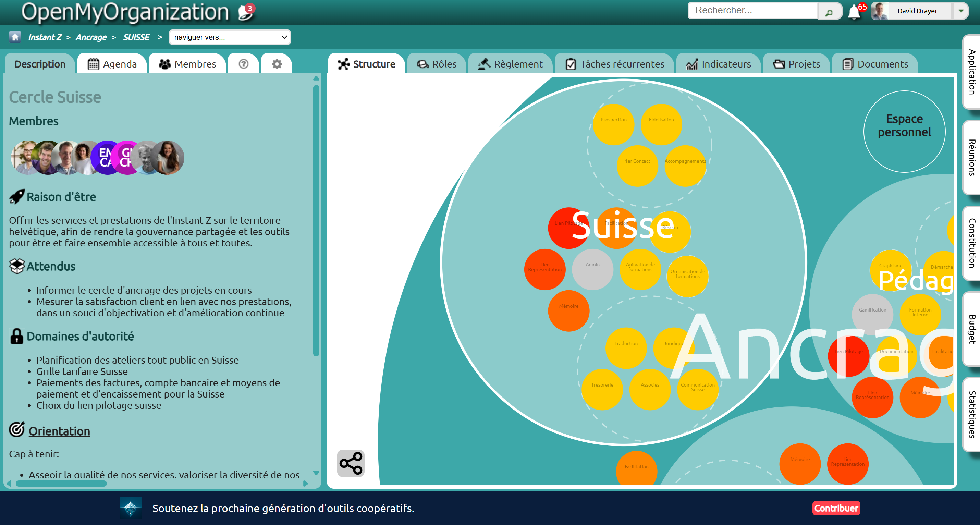Select the Trésorerie role circle

tap(602, 390)
